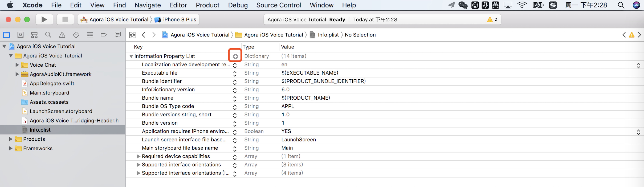
Task: Open the Source Control menu
Action: click(x=278, y=5)
